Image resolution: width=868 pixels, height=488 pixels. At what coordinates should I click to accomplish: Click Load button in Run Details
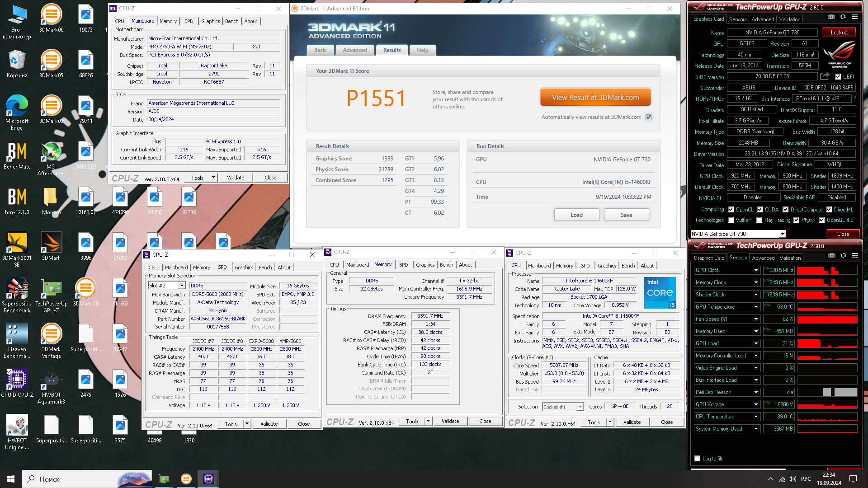[x=576, y=215]
